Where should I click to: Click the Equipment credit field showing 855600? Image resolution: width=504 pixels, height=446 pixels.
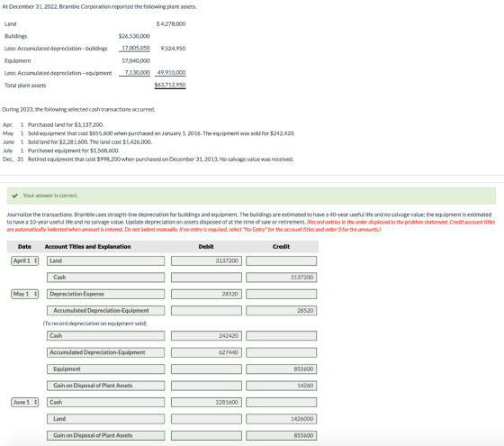(x=281, y=369)
